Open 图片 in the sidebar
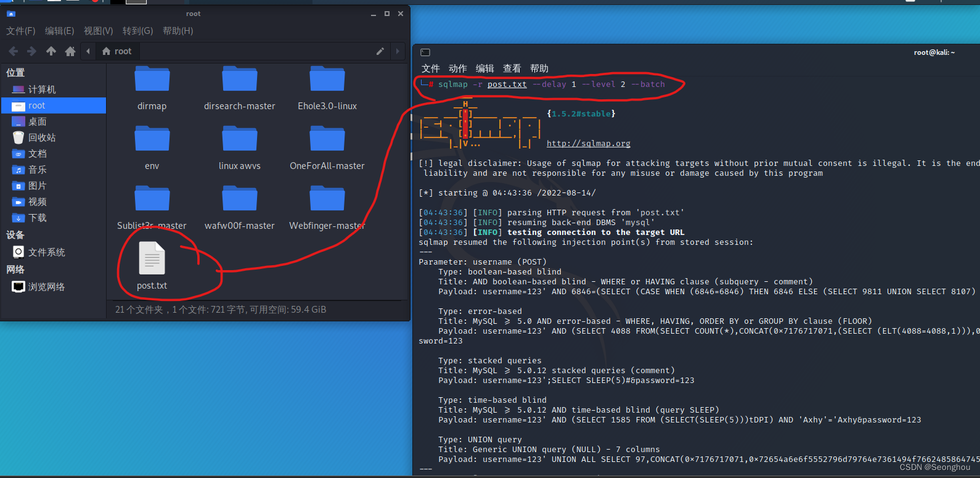 click(x=54, y=186)
